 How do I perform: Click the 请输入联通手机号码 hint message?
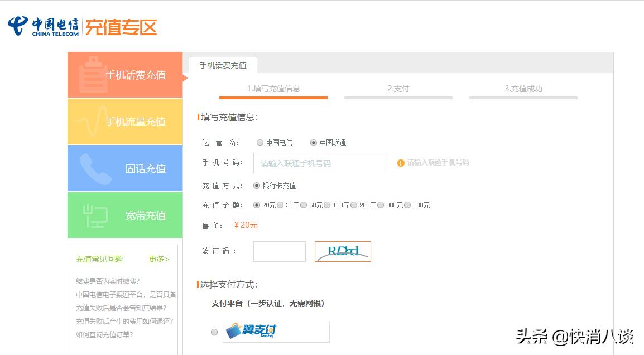click(x=438, y=162)
